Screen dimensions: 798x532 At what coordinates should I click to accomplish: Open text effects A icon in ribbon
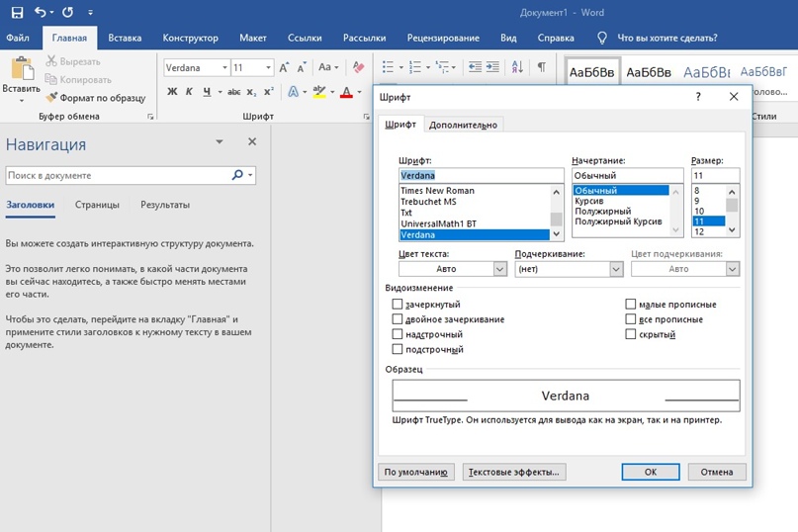[293, 92]
